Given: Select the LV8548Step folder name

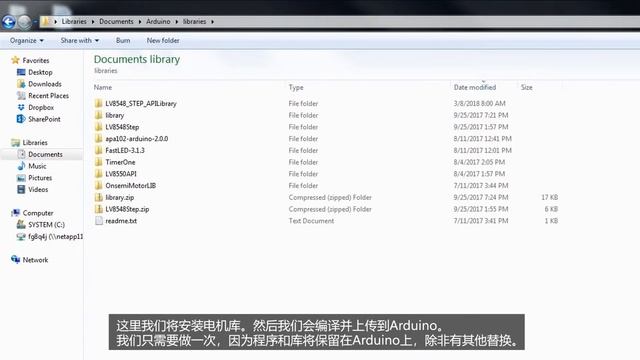Looking at the screenshot, I should pos(122,127).
